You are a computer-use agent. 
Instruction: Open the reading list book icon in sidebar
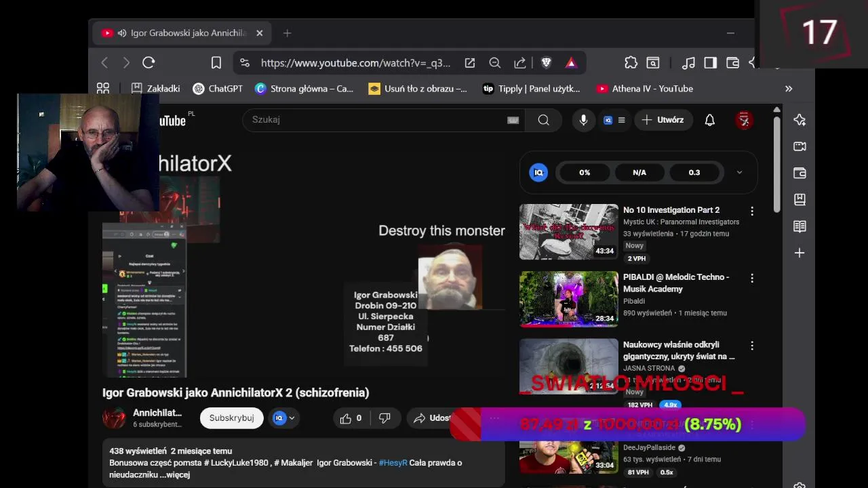pyautogui.click(x=800, y=226)
